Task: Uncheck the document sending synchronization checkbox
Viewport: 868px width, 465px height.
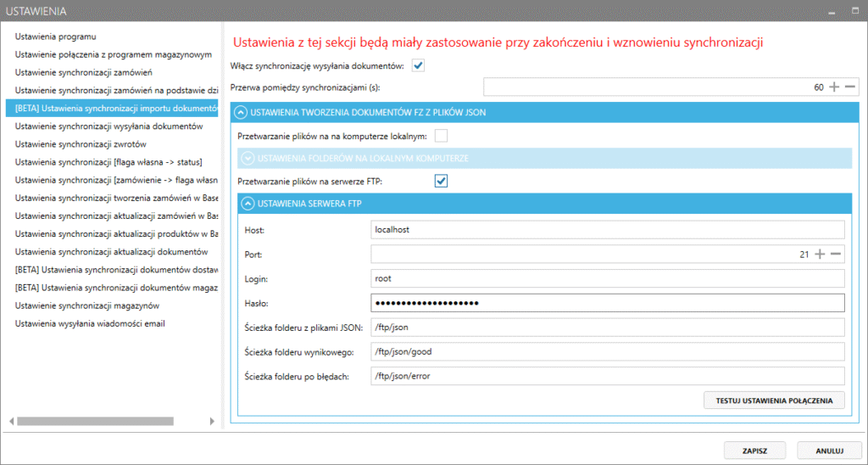Action: (x=418, y=66)
